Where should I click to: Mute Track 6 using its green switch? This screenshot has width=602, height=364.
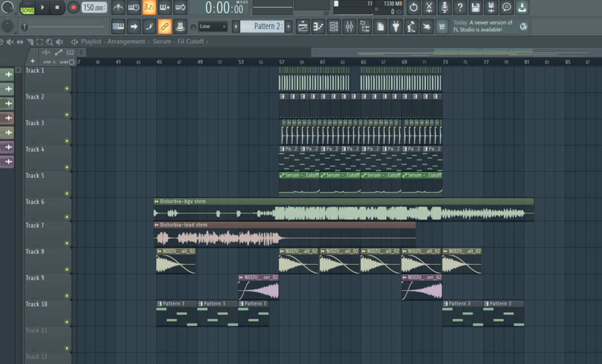[x=67, y=217]
